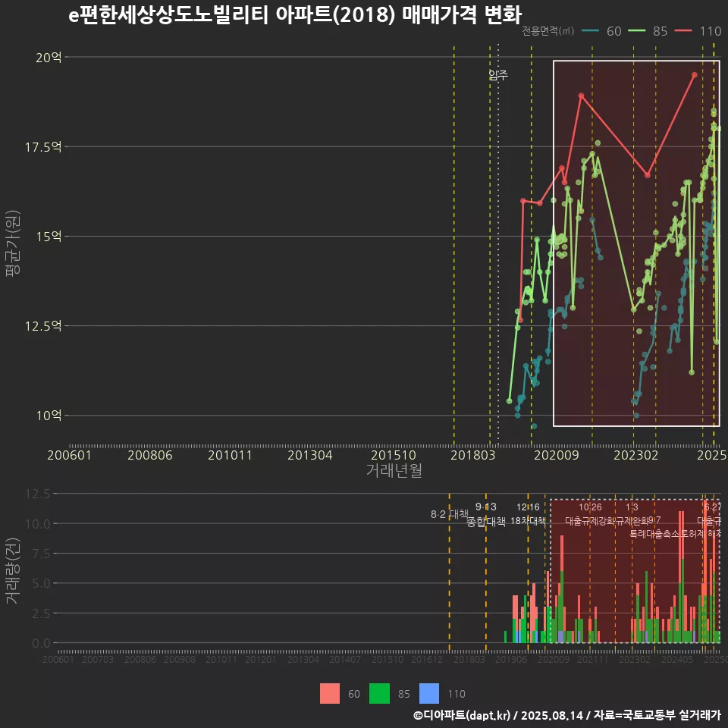
Task: Click the '15억' y-axis tick label
Action: (49, 237)
